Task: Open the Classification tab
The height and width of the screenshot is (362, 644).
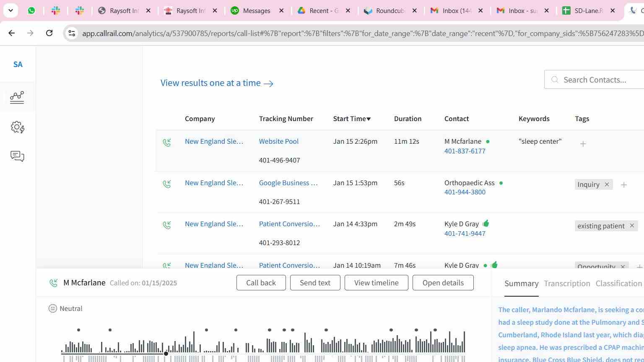Action: 618,284
